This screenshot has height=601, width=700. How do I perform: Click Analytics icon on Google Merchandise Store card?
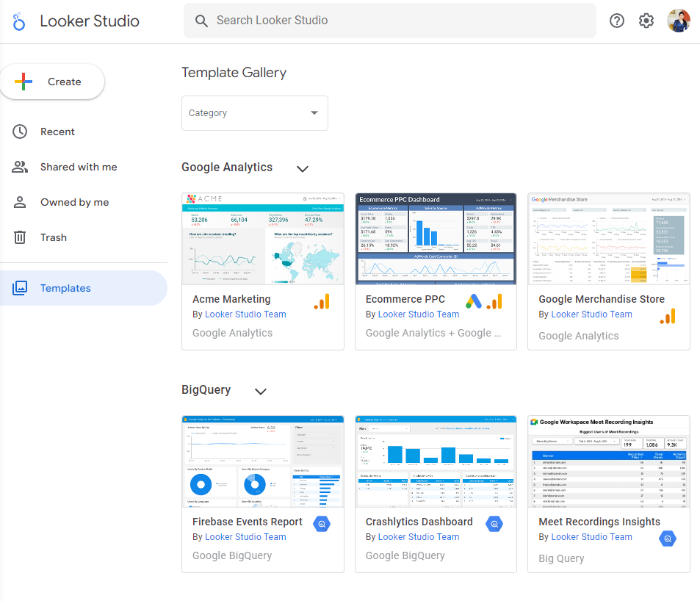(668, 316)
